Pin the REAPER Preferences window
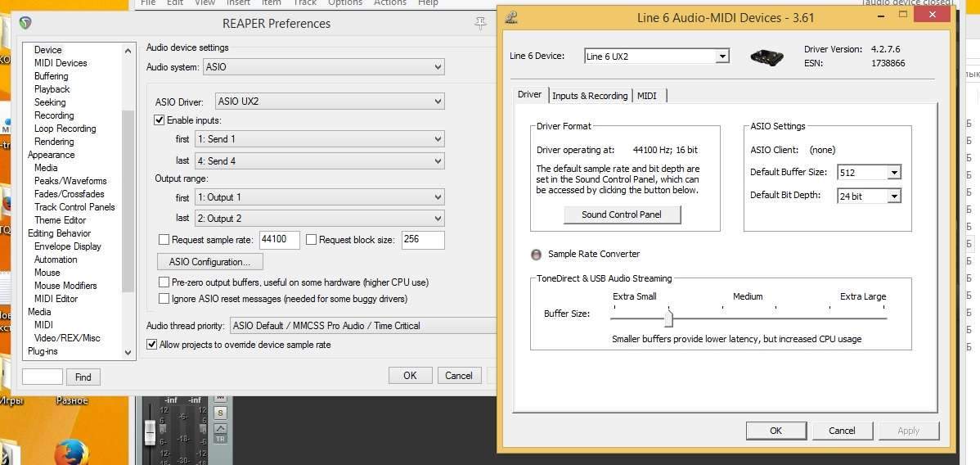Viewport: 980px width, 465px height. coord(481,24)
